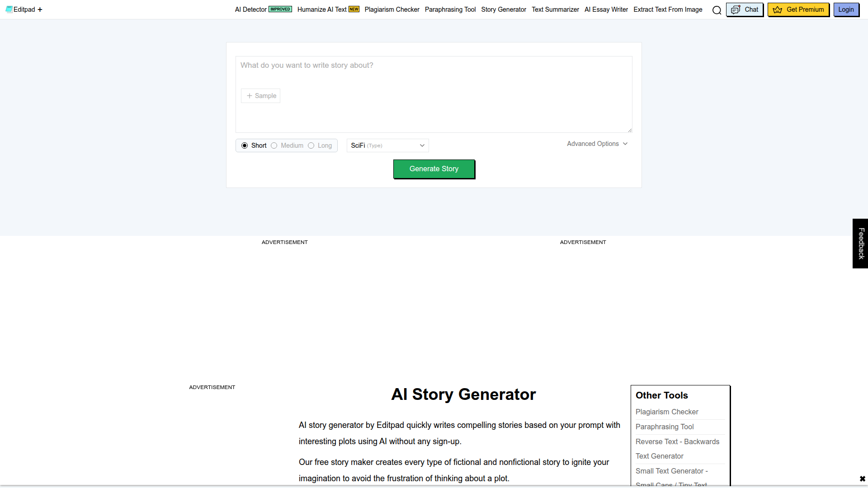
Task: Open the vertical Feedback tab
Action: coord(861,244)
